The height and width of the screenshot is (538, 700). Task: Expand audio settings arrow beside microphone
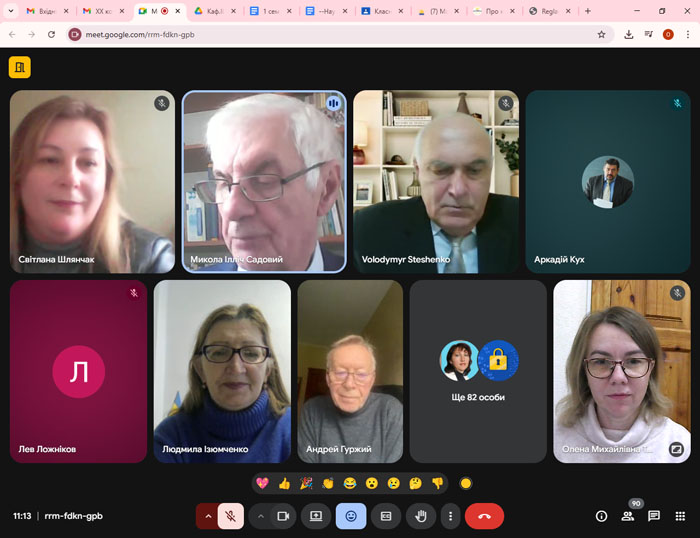[208, 516]
